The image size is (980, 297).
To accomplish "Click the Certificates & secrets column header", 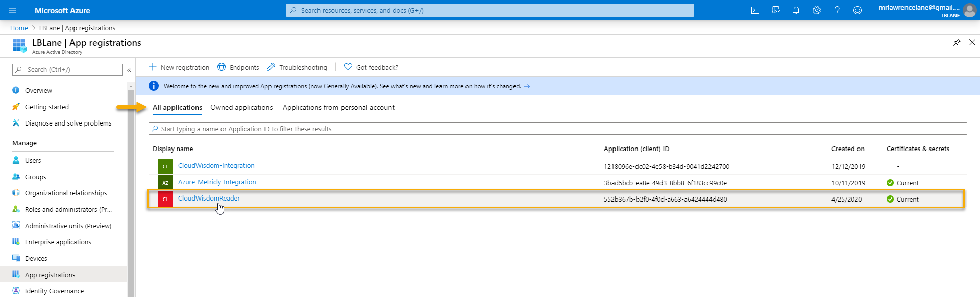I will (918, 149).
